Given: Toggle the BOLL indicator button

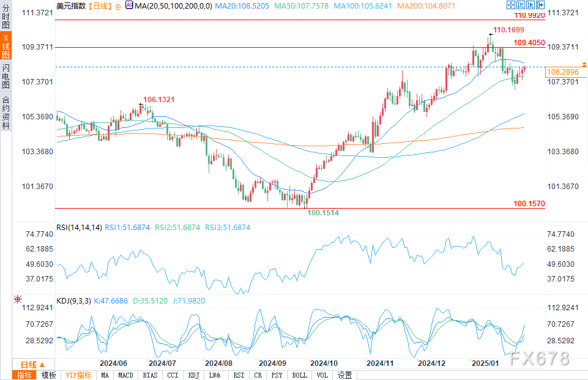Looking at the screenshot, I should click(x=300, y=375).
